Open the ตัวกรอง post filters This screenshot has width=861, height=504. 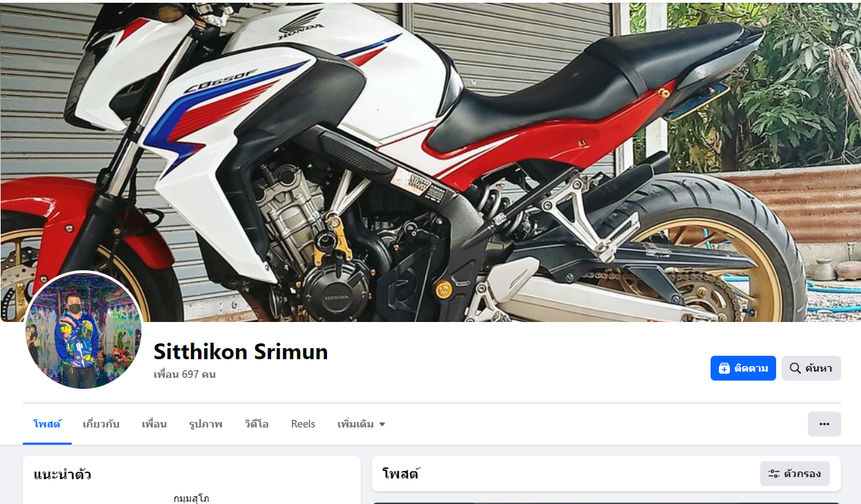(795, 474)
